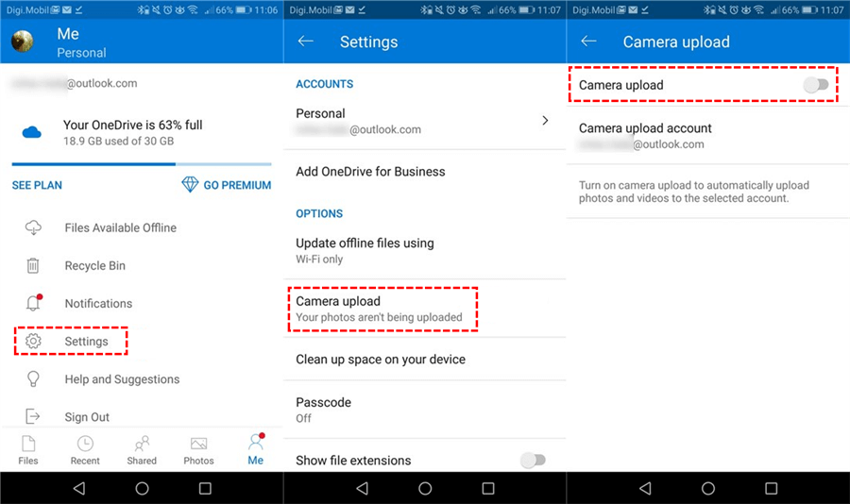
Task: Tap the OneDrive storage usage bar
Action: [142, 163]
